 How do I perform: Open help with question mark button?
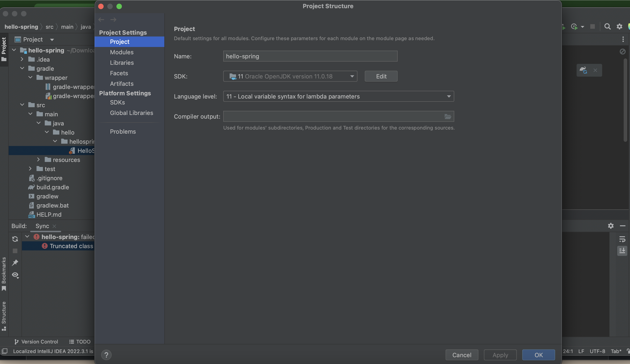tap(106, 355)
